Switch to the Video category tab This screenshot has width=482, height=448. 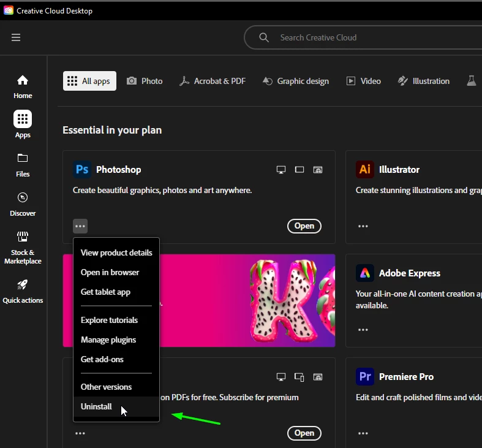tap(364, 81)
